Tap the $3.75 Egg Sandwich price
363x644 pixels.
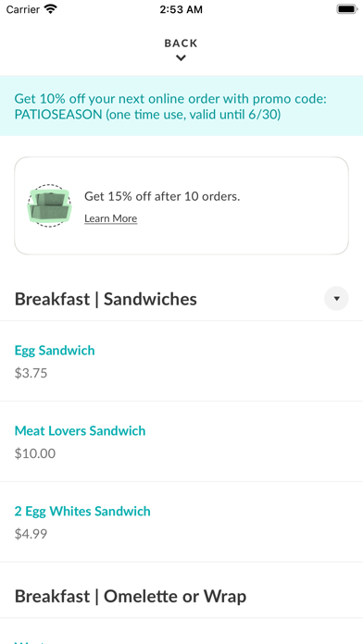(x=31, y=373)
